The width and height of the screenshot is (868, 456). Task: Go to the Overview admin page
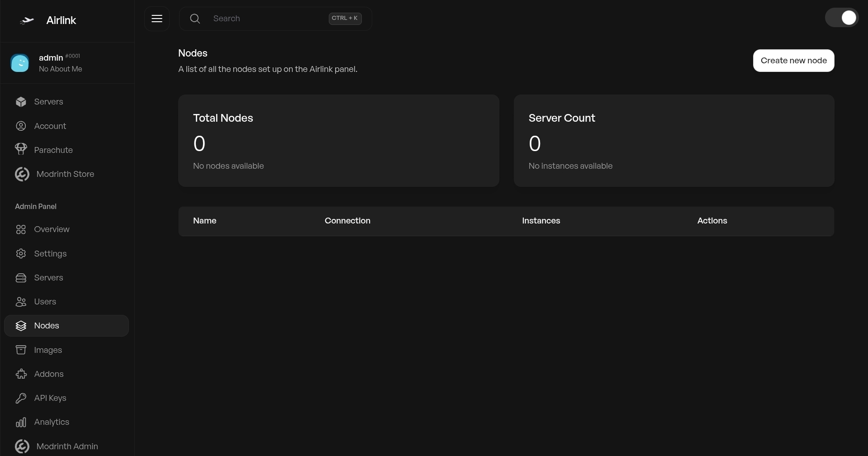(52, 229)
